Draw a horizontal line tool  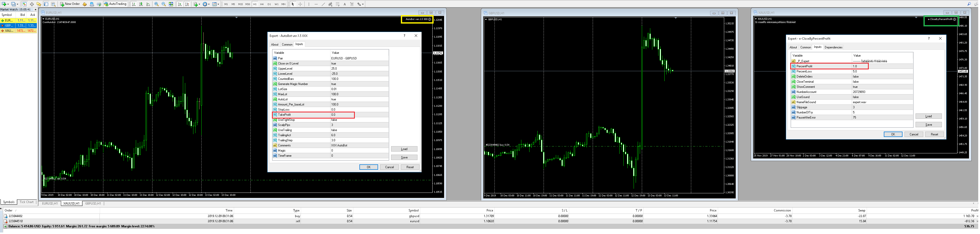316,4
